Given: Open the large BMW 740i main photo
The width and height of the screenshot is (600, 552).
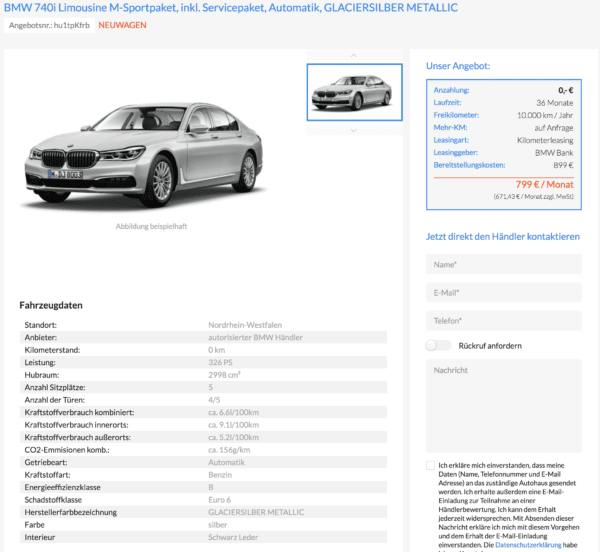Looking at the screenshot, I should [x=145, y=155].
